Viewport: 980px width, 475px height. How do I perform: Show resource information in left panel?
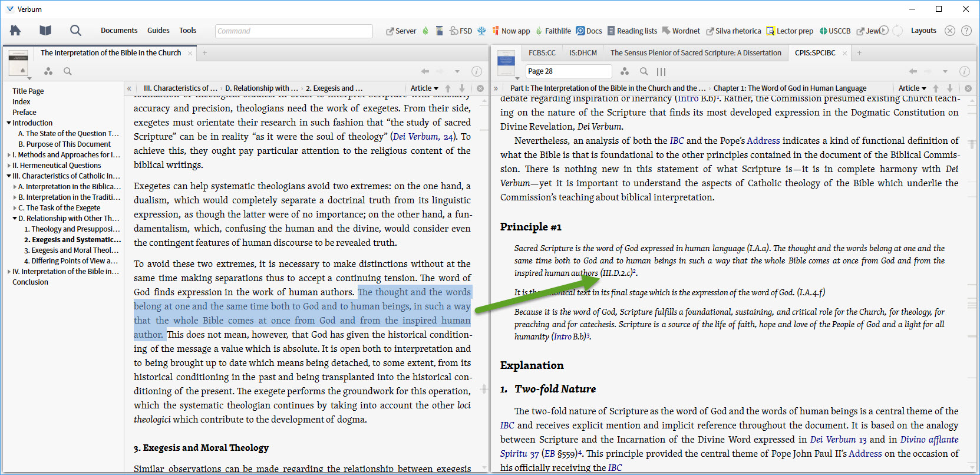click(x=477, y=71)
